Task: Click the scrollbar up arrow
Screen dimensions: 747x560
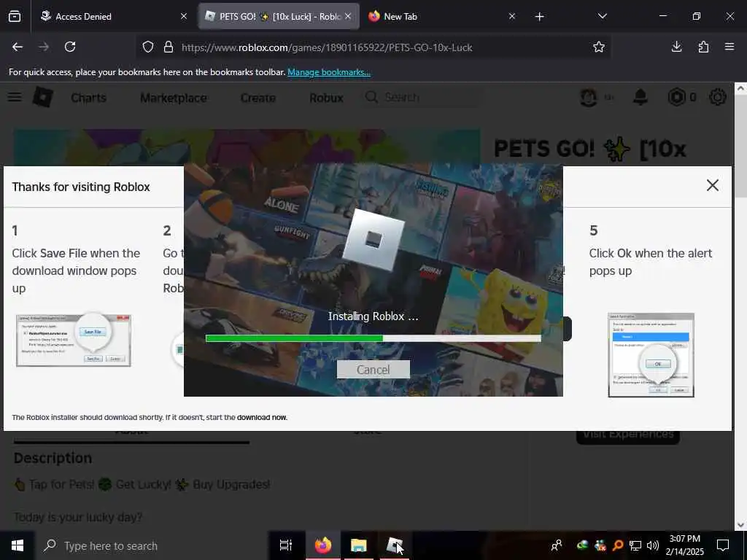Action: tap(740, 88)
